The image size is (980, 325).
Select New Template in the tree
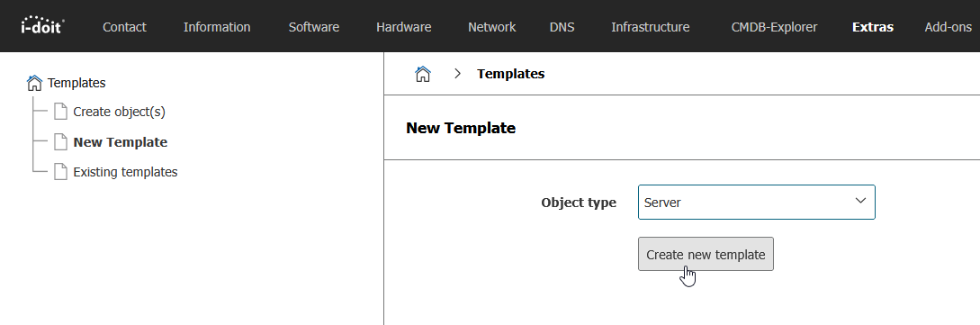pos(120,142)
